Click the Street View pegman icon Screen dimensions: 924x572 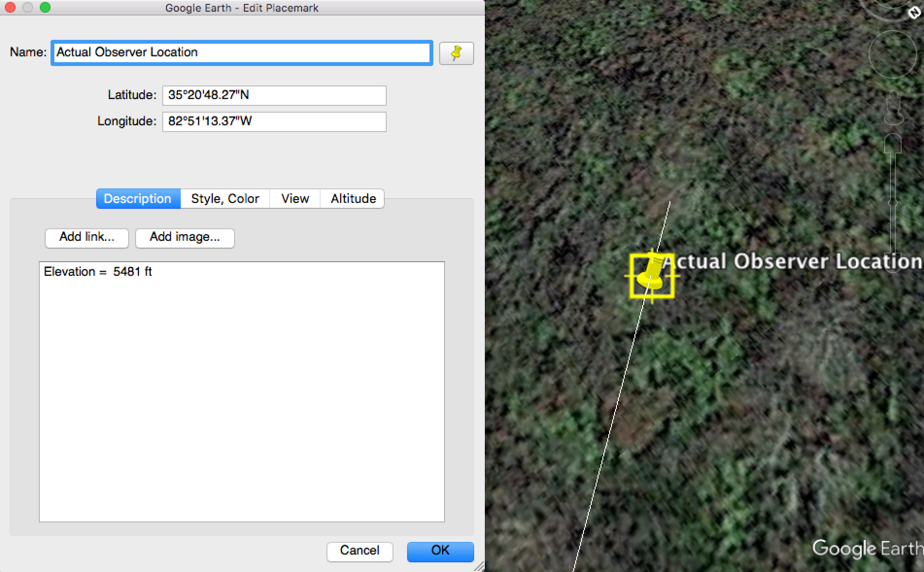click(x=893, y=107)
